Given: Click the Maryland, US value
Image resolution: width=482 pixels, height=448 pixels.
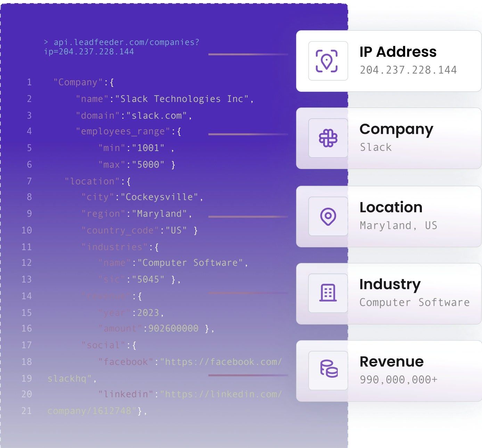Looking at the screenshot, I should click(398, 225).
